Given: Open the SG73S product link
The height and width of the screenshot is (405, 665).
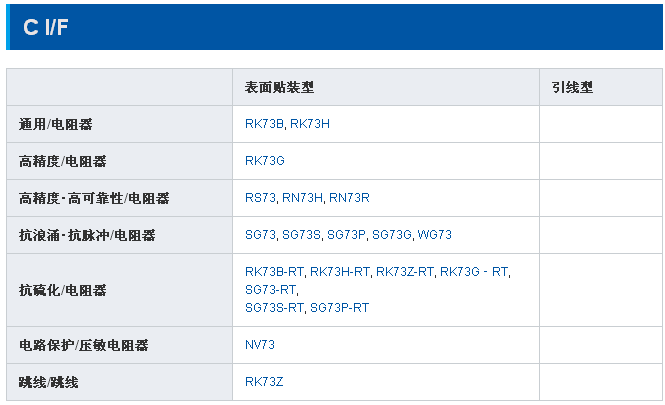Looking at the screenshot, I should tap(302, 235).
